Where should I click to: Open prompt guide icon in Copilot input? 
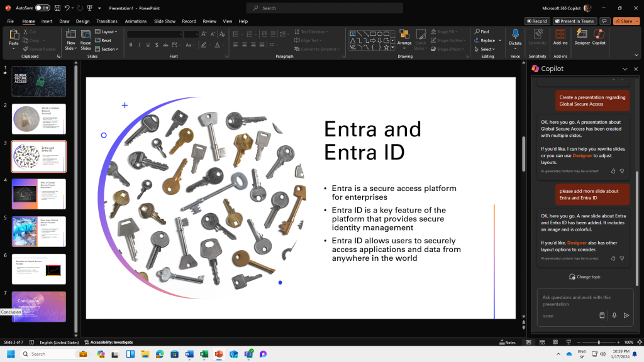click(602, 315)
